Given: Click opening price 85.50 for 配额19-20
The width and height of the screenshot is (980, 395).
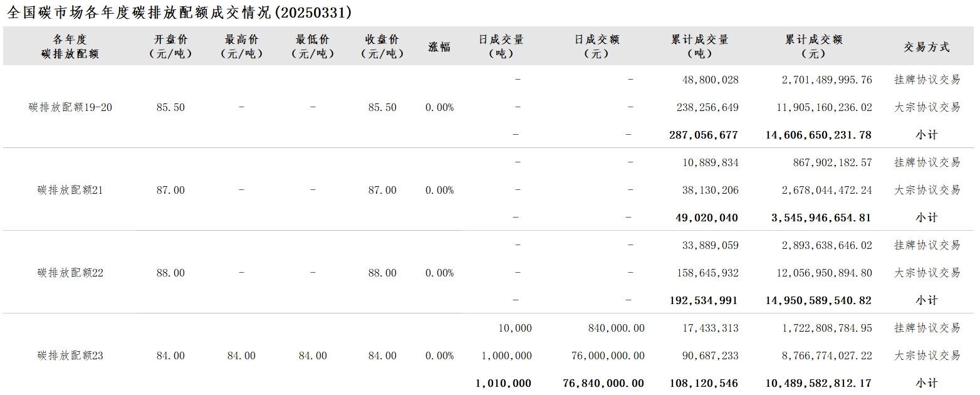Looking at the screenshot, I should [x=170, y=107].
